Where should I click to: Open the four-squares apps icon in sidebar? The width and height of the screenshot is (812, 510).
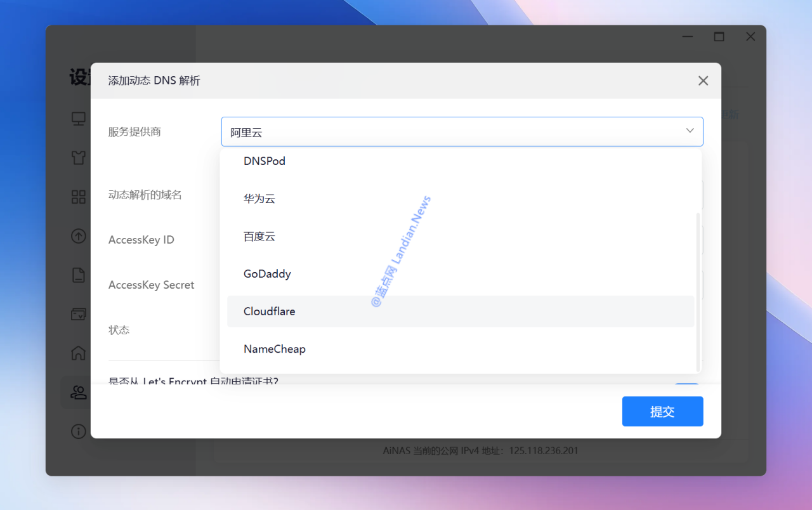pyautogui.click(x=79, y=197)
